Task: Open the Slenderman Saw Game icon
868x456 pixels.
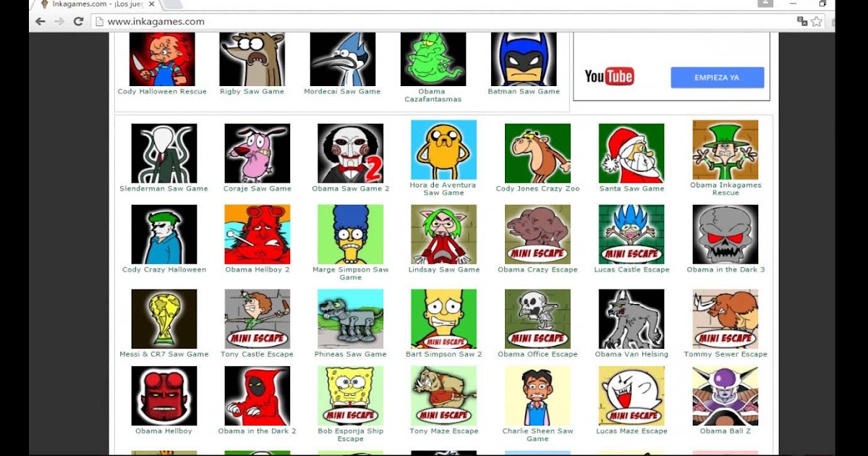Action: coord(163,153)
